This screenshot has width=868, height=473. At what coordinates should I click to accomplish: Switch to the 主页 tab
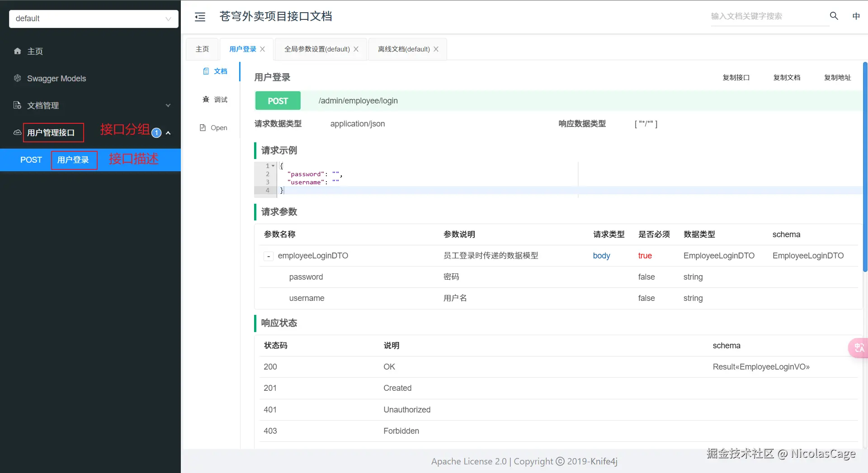(202, 49)
